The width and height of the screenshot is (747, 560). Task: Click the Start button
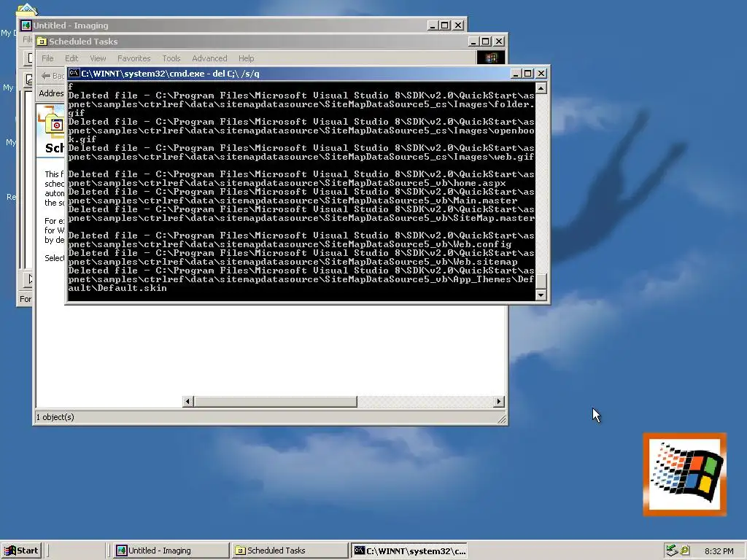pyautogui.click(x=21, y=551)
